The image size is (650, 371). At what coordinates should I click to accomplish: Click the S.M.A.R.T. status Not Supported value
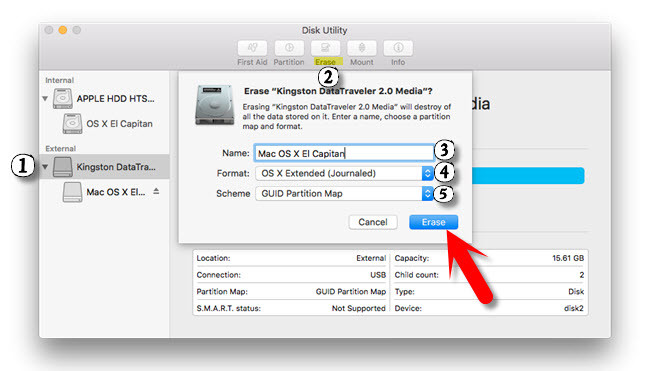(x=359, y=308)
